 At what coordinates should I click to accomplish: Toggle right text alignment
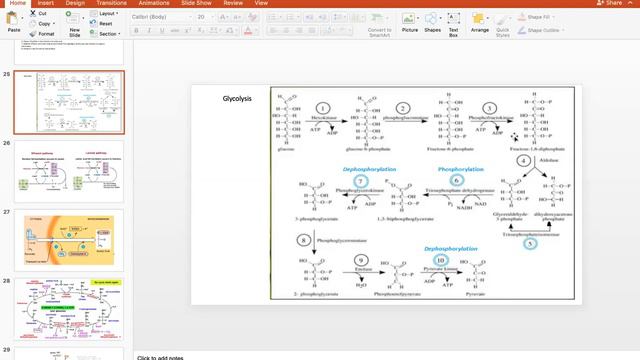click(x=299, y=31)
